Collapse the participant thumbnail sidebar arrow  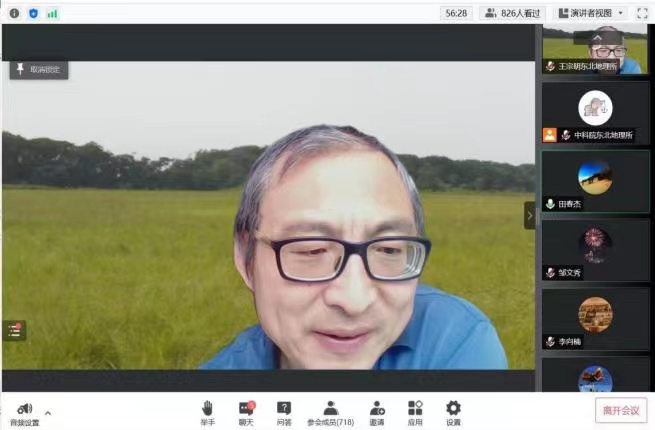click(x=530, y=215)
